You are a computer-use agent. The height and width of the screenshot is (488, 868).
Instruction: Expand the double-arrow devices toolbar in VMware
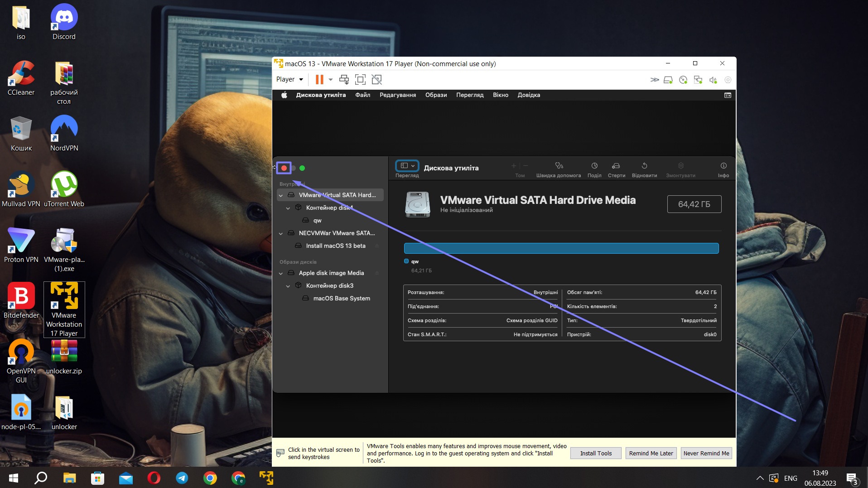[x=655, y=80]
